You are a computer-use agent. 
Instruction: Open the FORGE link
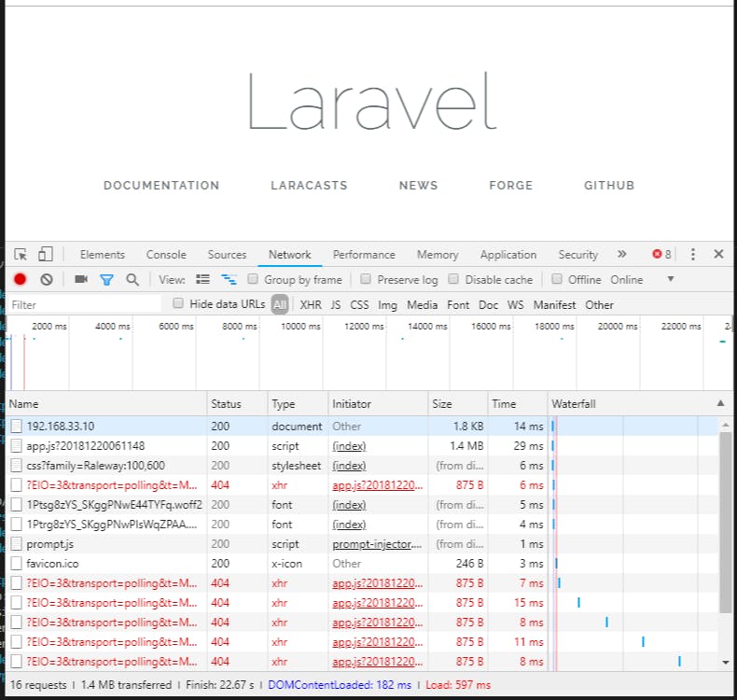click(x=511, y=185)
